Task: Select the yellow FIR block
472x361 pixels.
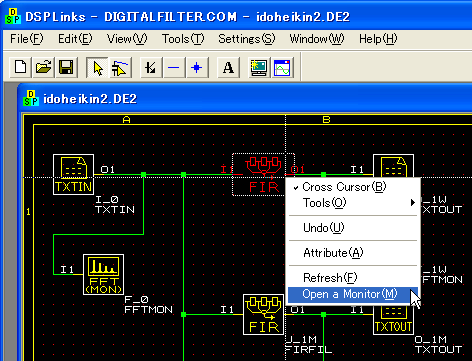Action: coord(263,314)
